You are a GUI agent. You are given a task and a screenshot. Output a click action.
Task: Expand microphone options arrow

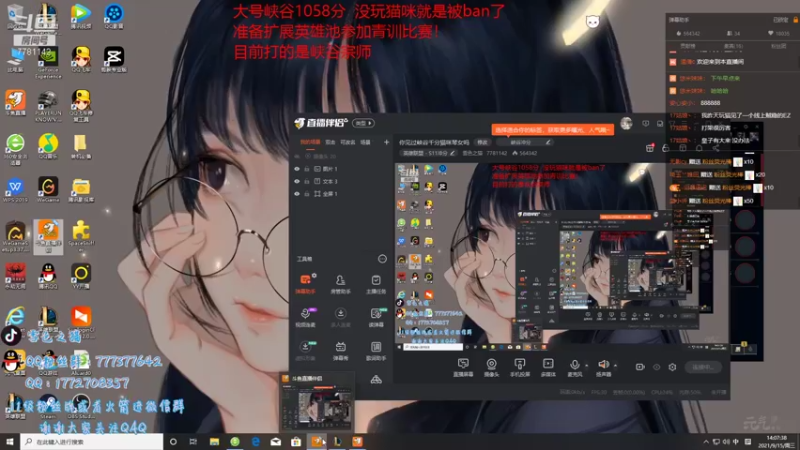point(586,365)
